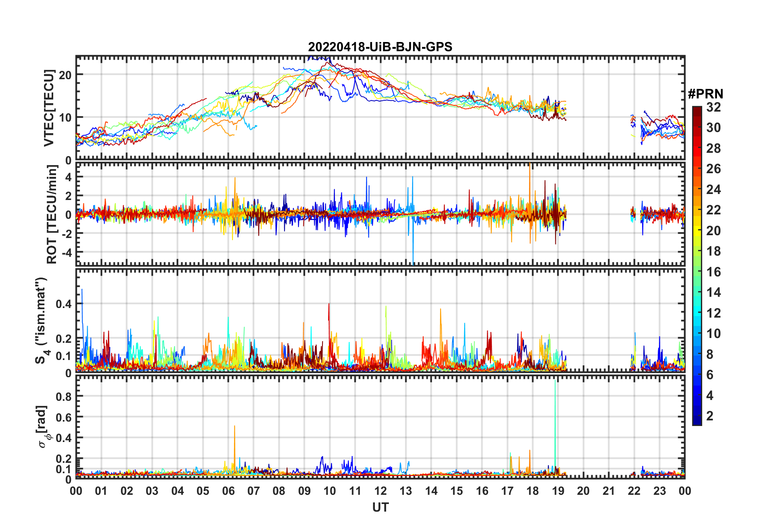Screen dimensions: 761x532
Task: Select the "0.2" tick on the S4 axis
Action: 64,338
